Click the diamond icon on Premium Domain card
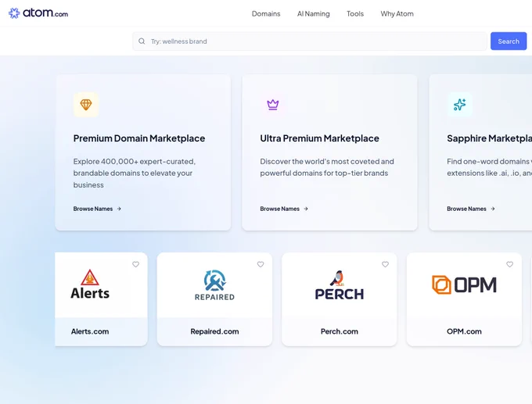 (86, 105)
